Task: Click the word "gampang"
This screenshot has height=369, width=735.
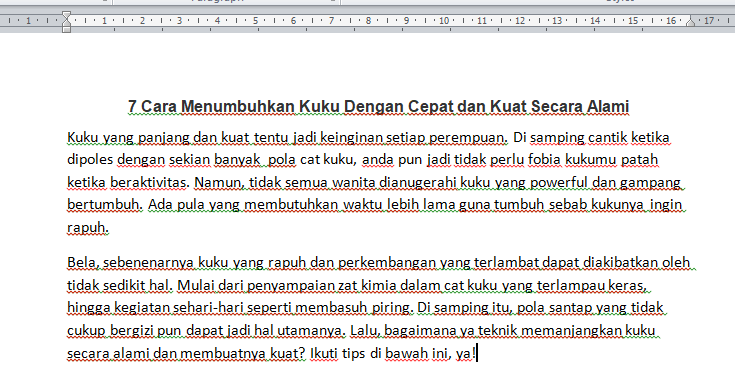Action: pos(650,182)
